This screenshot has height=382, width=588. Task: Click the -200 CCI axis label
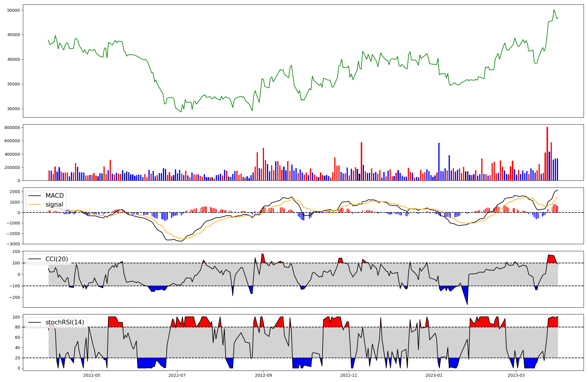[x=14, y=298]
